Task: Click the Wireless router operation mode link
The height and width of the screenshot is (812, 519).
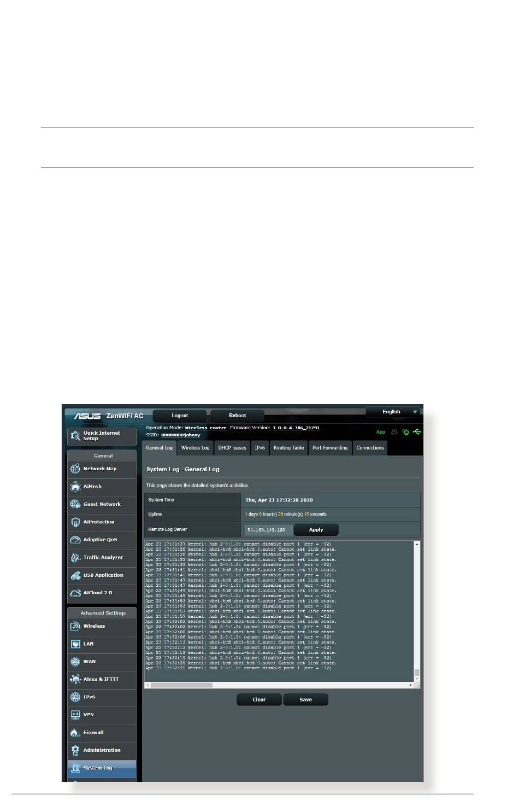Action: point(205,428)
